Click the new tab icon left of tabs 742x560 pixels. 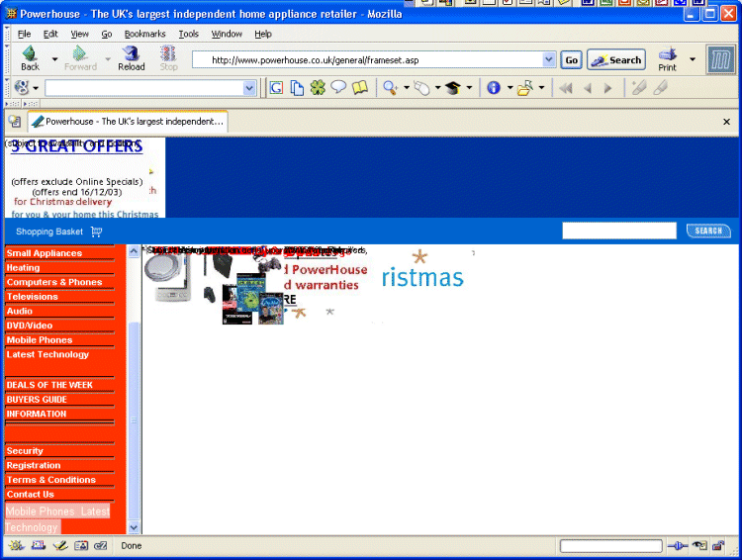point(15,122)
